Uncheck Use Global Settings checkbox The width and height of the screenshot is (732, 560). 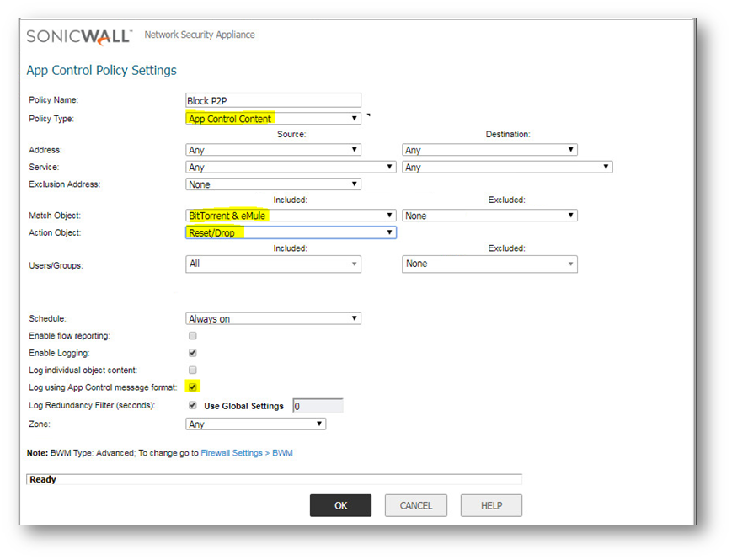click(x=193, y=406)
